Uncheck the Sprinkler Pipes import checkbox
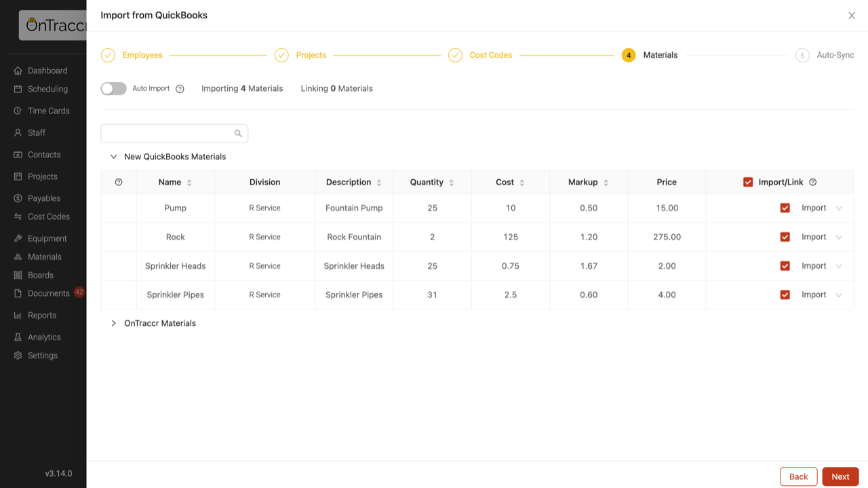This screenshot has height=488, width=868. point(785,295)
